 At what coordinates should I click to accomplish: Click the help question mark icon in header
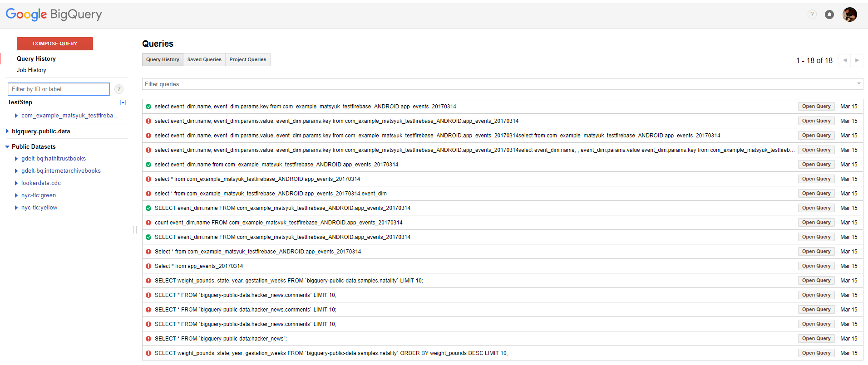pos(812,15)
